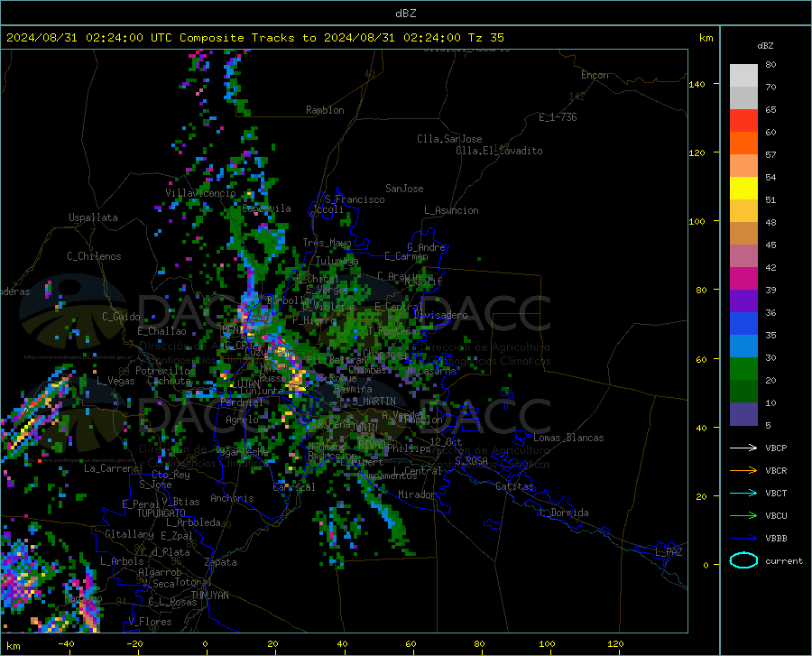Click the -40 mark on horizontal axis
This screenshot has height=656, width=812.
pyautogui.click(x=66, y=643)
